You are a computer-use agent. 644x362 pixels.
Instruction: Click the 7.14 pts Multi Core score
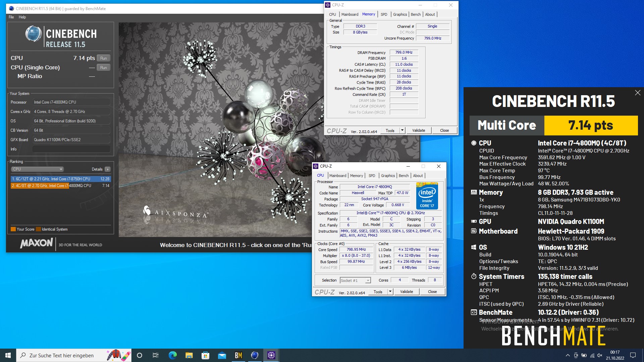tap(591, 125)
